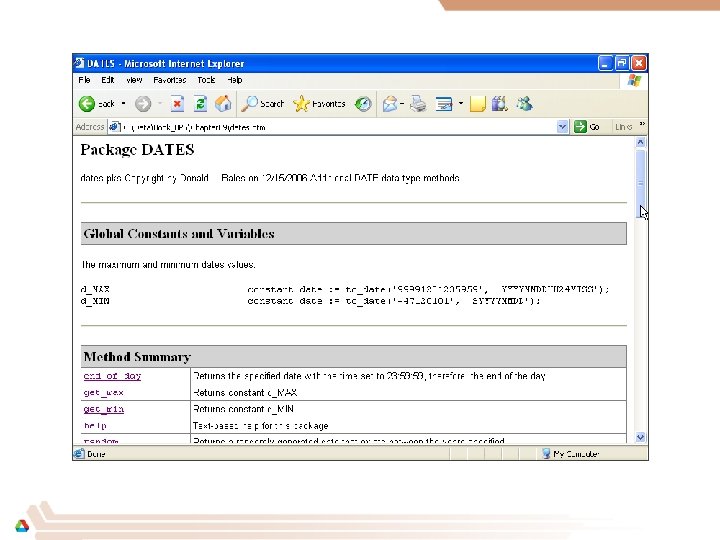Click the scrollbar up arrow

click(x=641, y=142)
